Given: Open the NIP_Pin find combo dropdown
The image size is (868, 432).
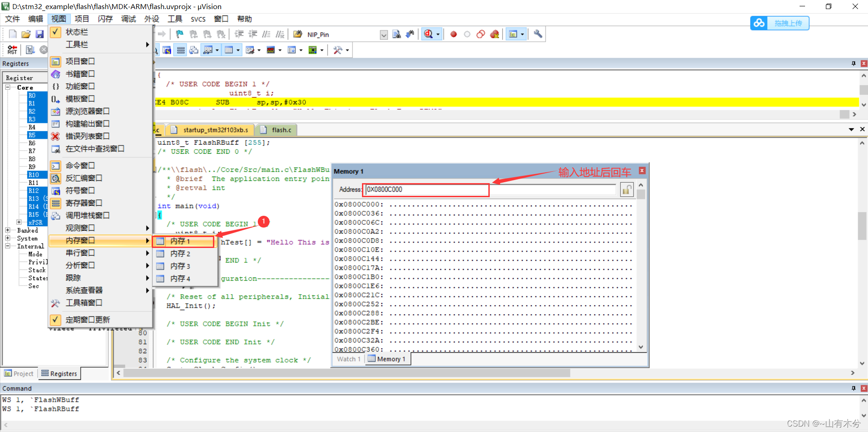Looking at the screenshot, I should (384, 34).
